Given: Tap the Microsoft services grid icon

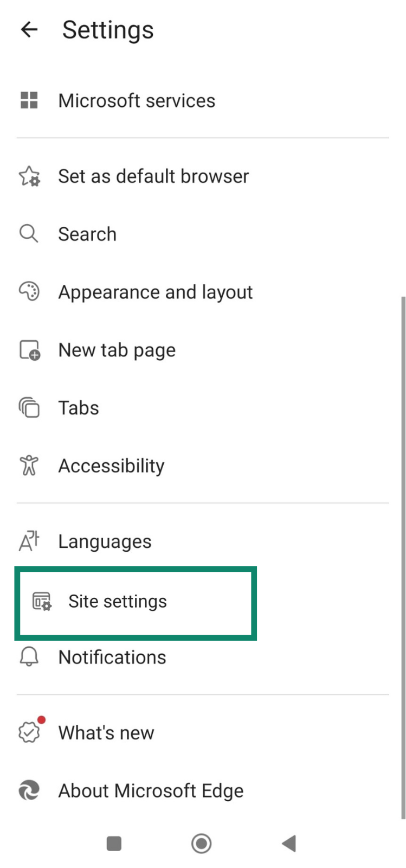Looking at the screenshot, I should click(29, 100).
